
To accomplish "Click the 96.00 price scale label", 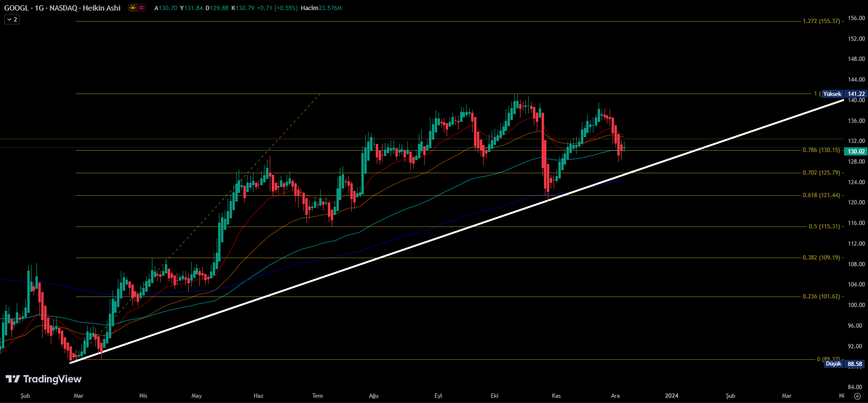I will click(856, 326).
